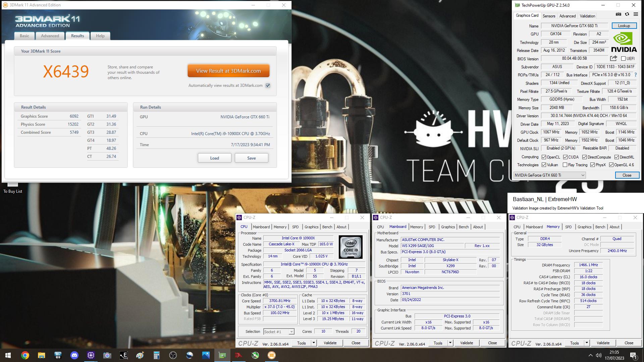Screen dimensions: 644x362
Task: Open the 3DMark Help tab
Action: tap(100, 36)
